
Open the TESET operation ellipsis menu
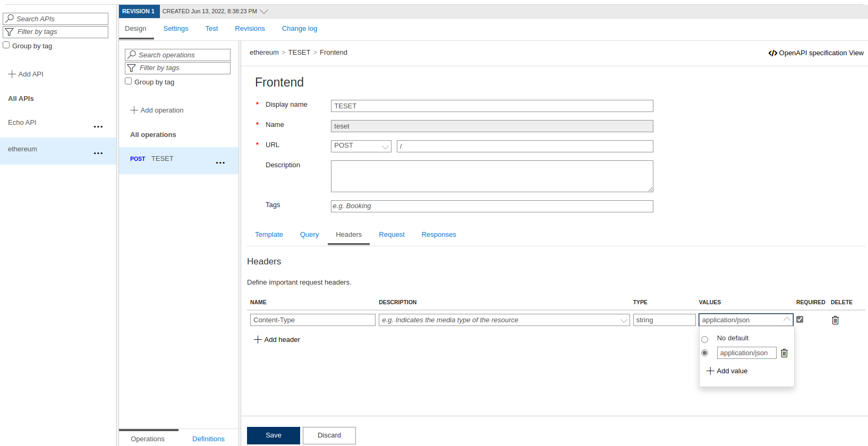pyautogui.click(x=220, y=163)
